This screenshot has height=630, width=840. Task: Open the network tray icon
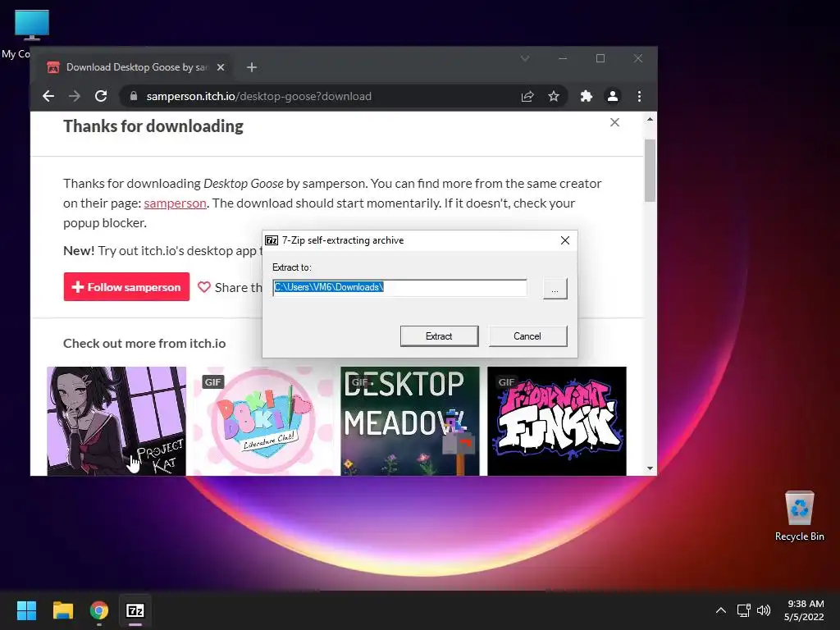click(743, 610)
